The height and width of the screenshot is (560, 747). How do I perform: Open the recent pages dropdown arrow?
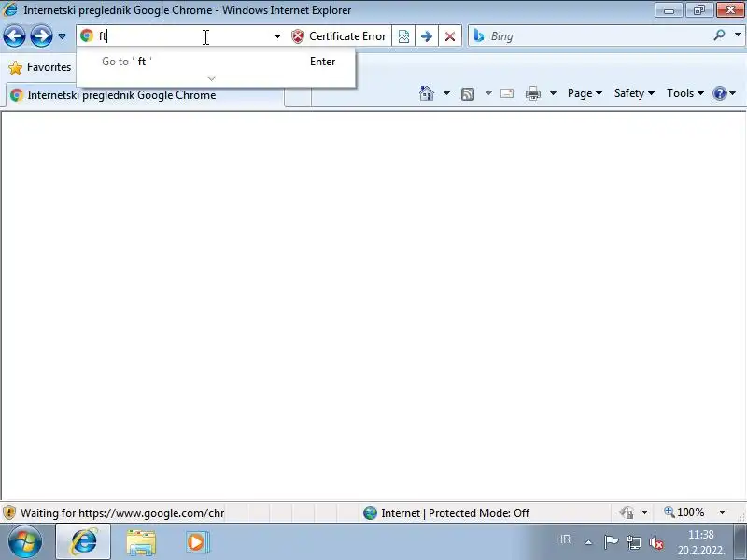coord(62,36)
